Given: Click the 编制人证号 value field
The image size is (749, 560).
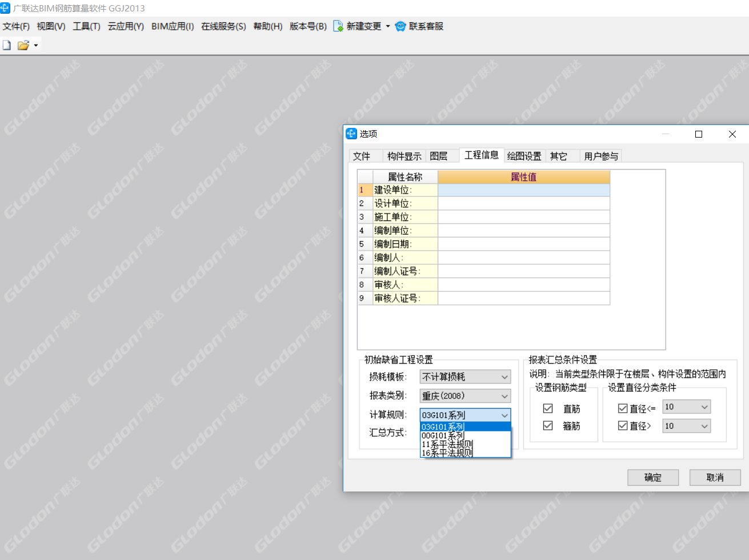Looking at the screenshot, I should [524, 271].
